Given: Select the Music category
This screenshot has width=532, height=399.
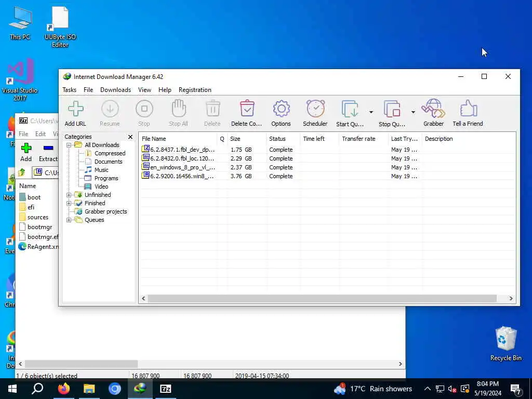Looking at the screenshot, I should [x=101, y=170].
